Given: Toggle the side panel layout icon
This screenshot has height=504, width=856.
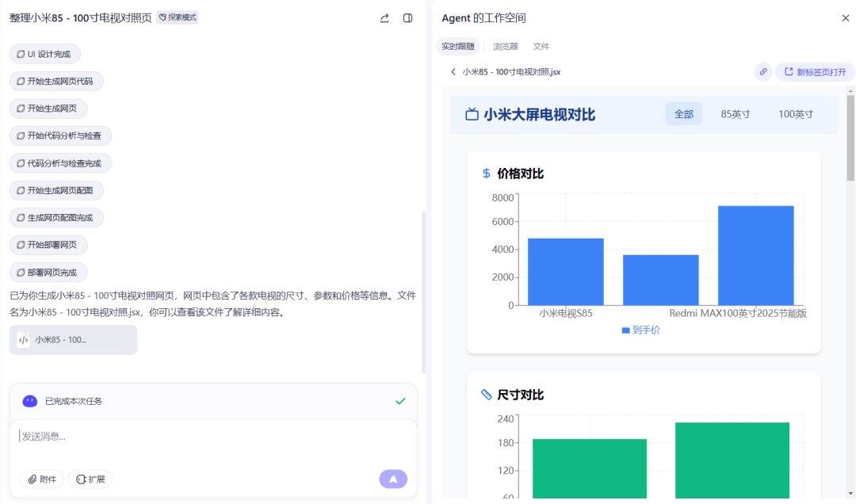Looking at the screenshot, I should click(x=408, y=18).
